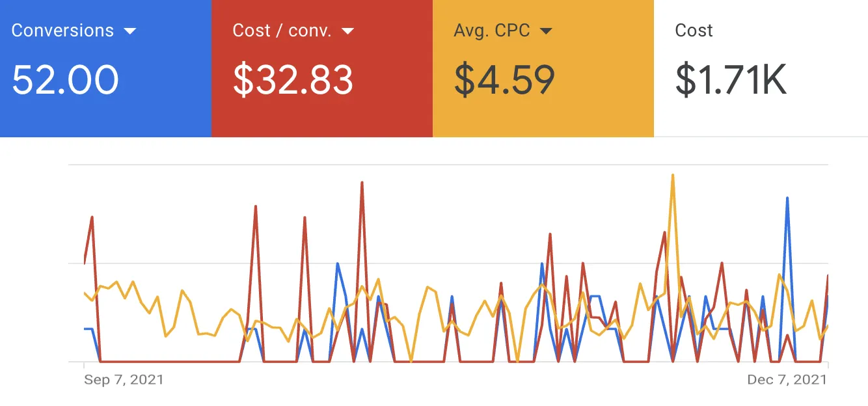
Task: Open the Avg. CPC metric dropdown arrow
Action: point(546,31)
